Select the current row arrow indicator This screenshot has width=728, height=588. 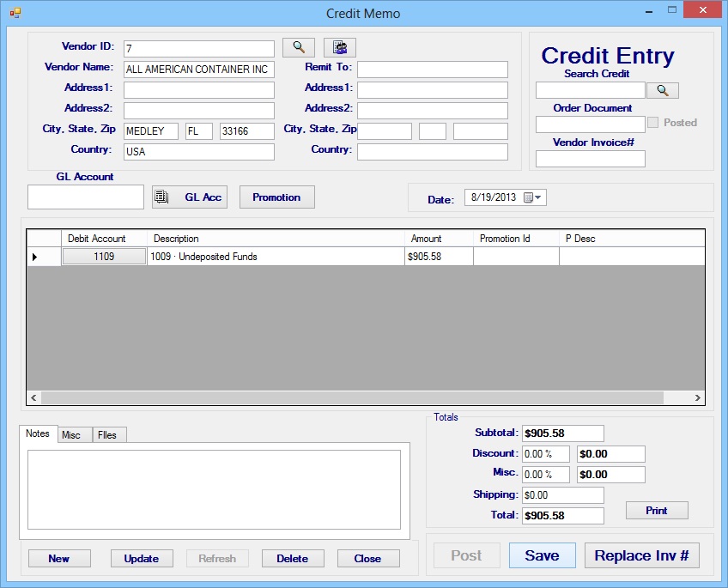[x=35, y=257]
